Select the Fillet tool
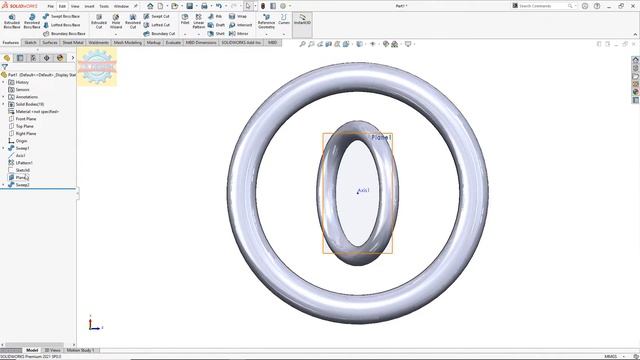The height and width of the screenshot is (360, 640). pos(185,19)
